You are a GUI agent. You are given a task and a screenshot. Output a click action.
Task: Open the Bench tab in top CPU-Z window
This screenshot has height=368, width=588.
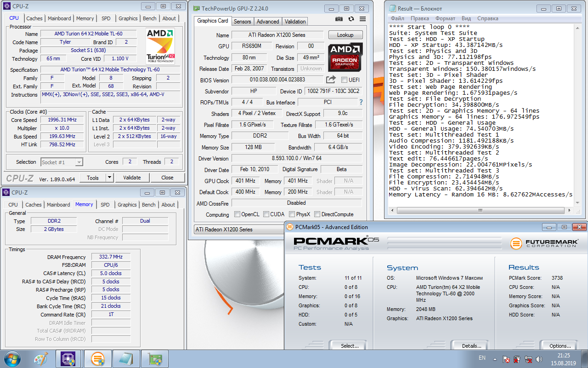click(150, 18)
